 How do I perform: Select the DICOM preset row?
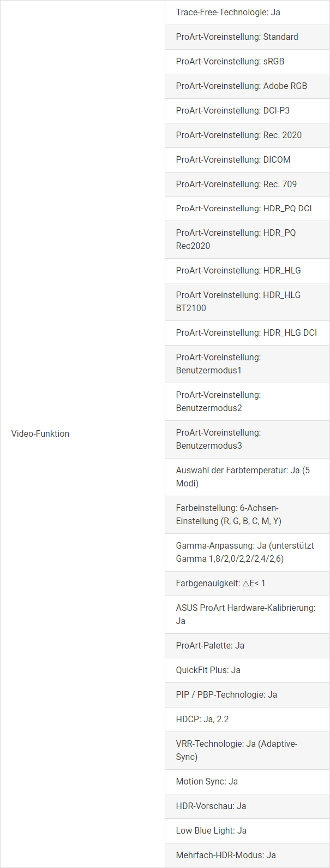(x=248, y=160)
